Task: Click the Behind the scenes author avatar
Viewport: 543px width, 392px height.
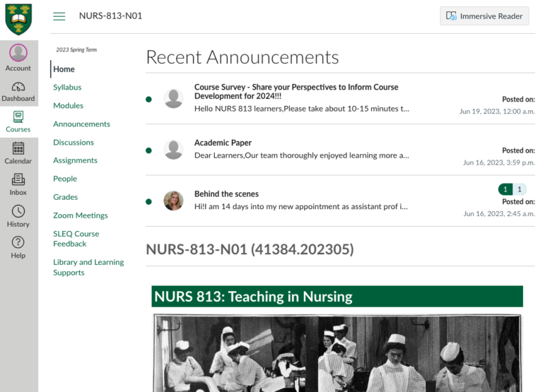Action: tap(173, 201)
